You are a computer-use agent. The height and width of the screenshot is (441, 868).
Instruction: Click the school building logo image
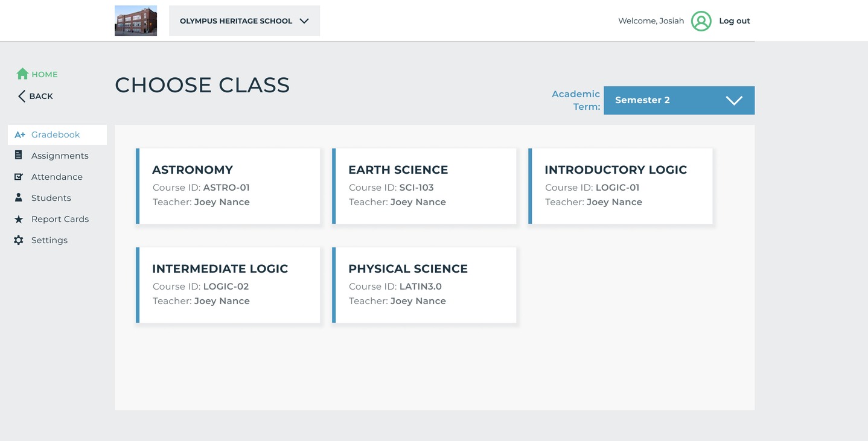[135, 20]
